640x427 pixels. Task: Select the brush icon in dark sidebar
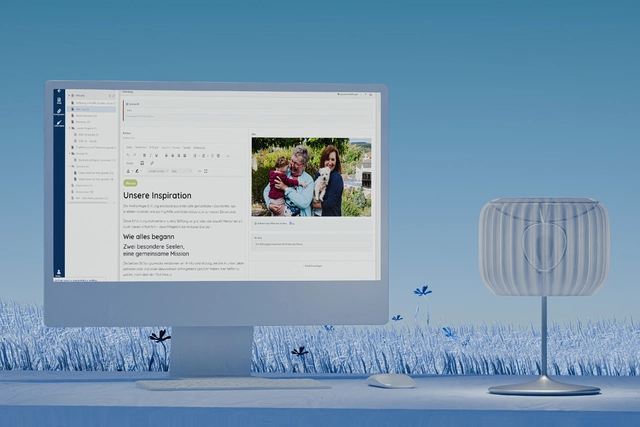coord(59,122)
